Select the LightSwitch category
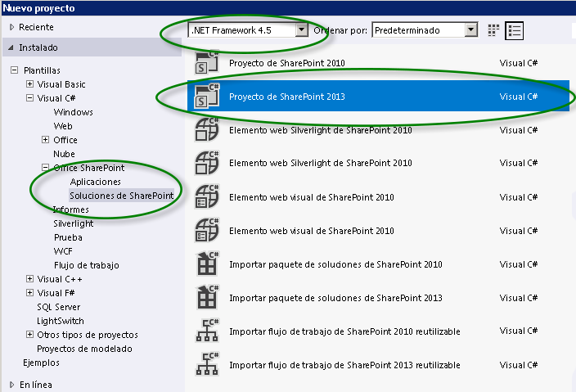 [61, 321]
